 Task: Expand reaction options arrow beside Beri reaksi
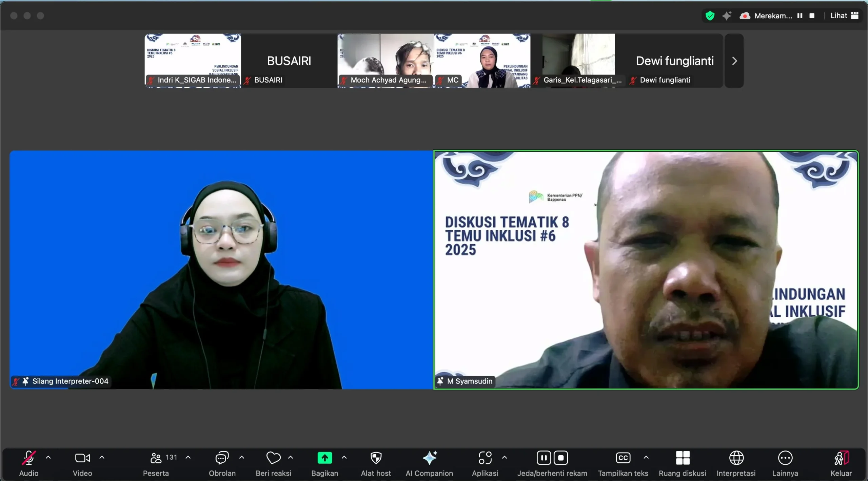291,457
